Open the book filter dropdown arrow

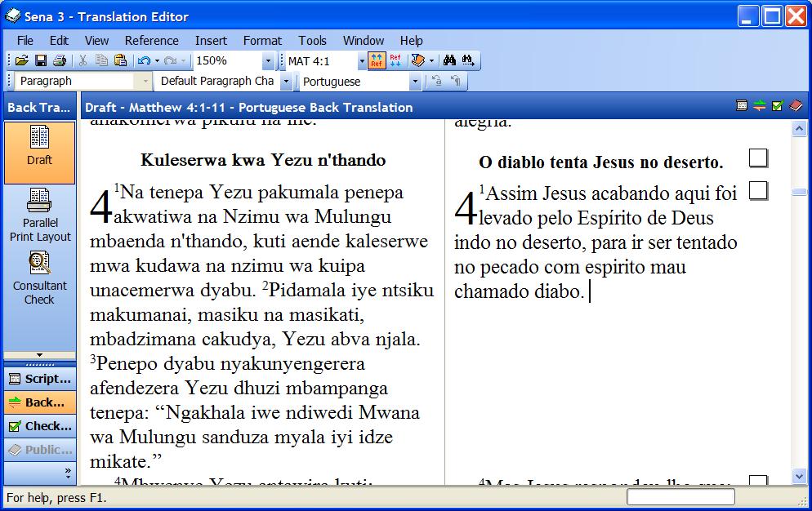431,61
